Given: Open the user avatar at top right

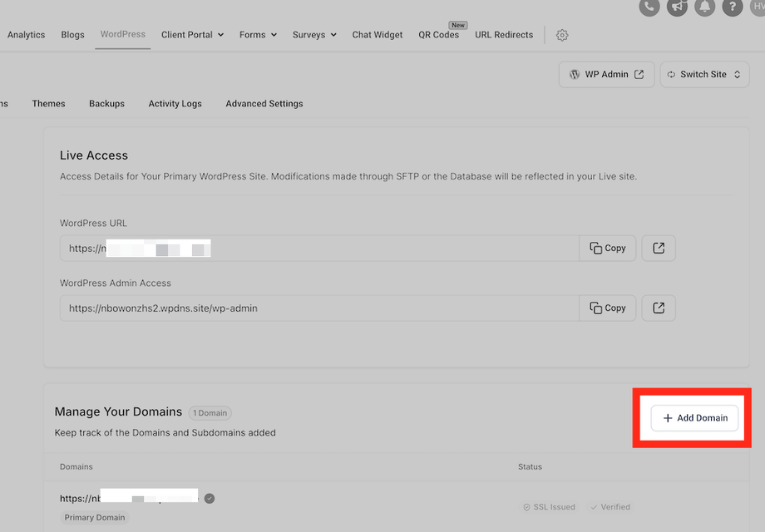Looking at the screenshot, I should pos(758,7).
